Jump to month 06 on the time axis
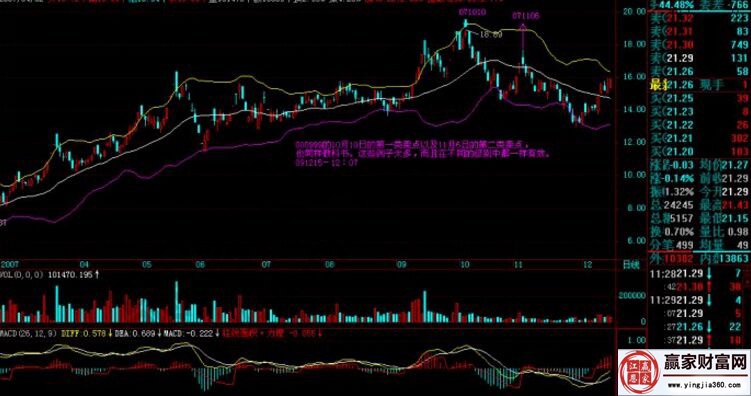The image size is (751, 396). pos(200,264)
